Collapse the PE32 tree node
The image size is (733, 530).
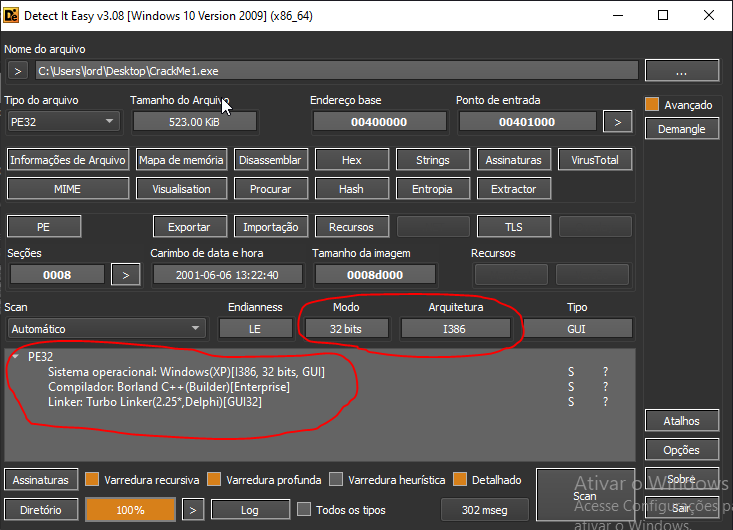click(16, 356)
